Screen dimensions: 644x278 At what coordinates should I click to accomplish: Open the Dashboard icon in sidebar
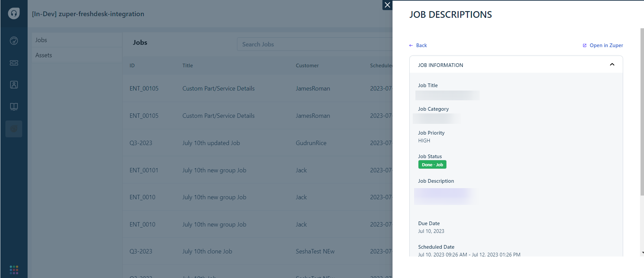(14, 41)
